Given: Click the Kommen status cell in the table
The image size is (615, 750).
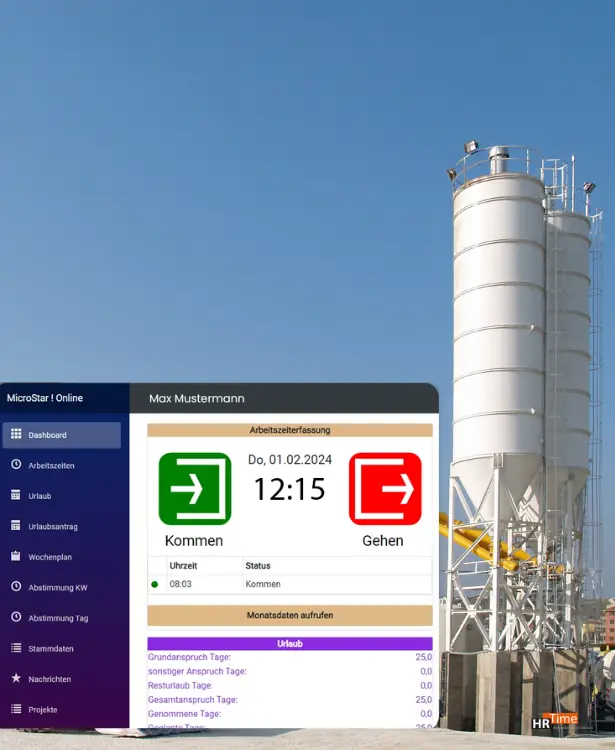Looking at the screenshot, I should pos(263,584).
